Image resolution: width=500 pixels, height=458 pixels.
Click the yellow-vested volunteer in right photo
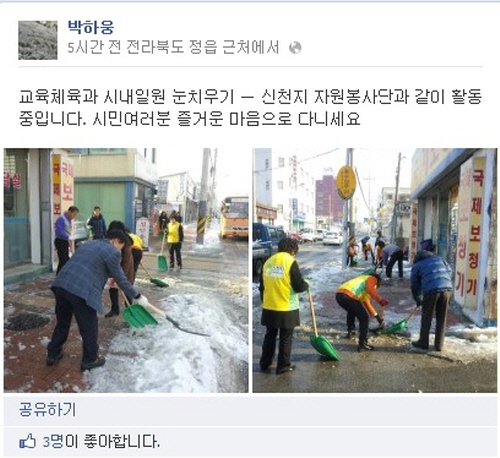pyautogui.click(x=282, y=305)
